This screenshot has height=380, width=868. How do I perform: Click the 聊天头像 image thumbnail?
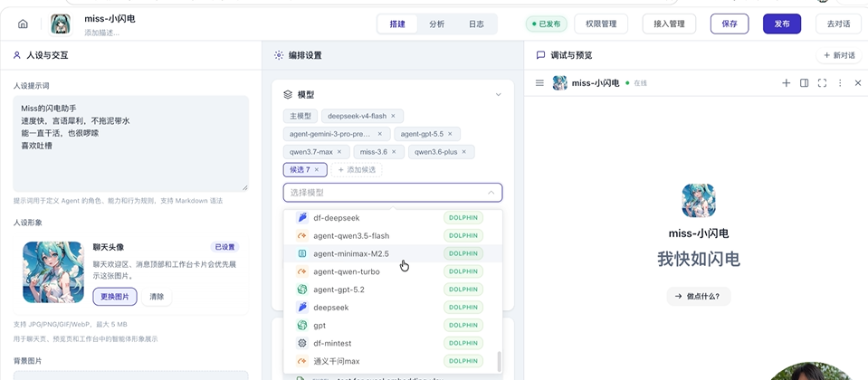point(53,272)
